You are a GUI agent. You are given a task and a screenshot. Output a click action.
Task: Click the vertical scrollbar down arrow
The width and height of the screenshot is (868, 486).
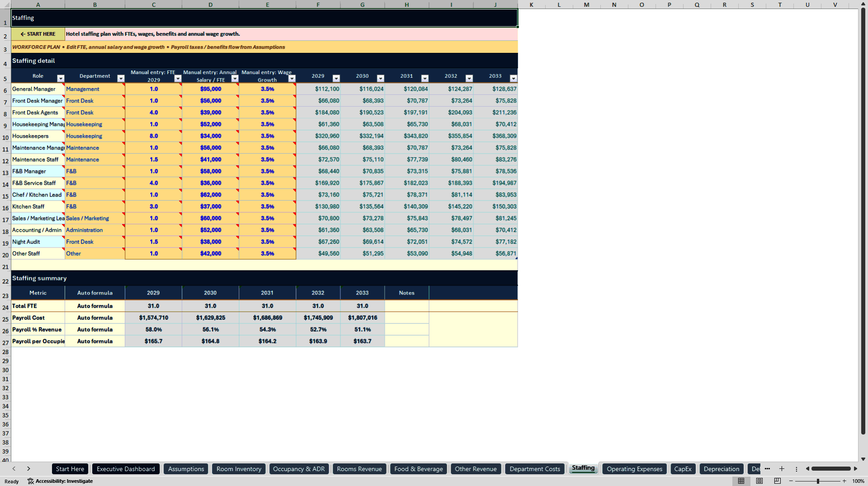point(863,459)
